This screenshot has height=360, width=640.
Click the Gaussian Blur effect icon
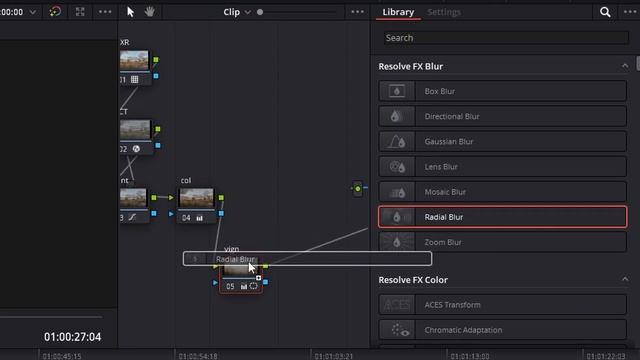click(x=396, y=142)
